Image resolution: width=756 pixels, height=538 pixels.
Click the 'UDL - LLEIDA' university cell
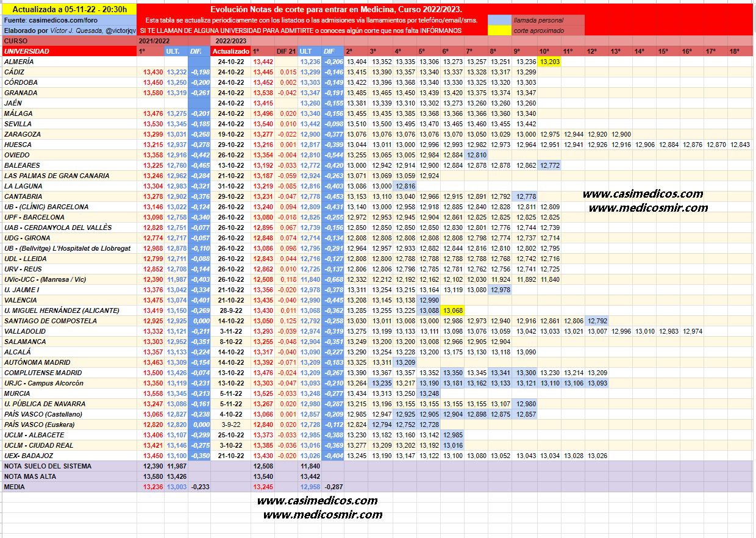[70, 259]
